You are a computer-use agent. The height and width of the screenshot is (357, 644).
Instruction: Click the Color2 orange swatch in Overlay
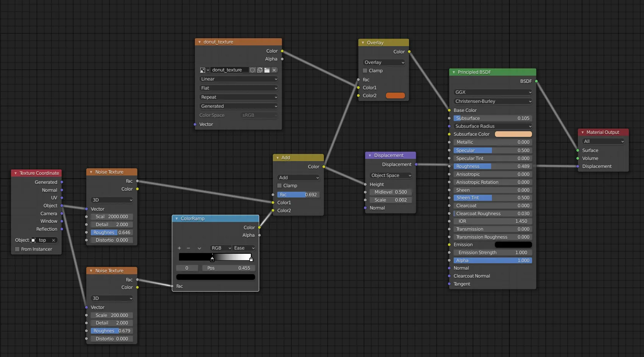(395, 96)
